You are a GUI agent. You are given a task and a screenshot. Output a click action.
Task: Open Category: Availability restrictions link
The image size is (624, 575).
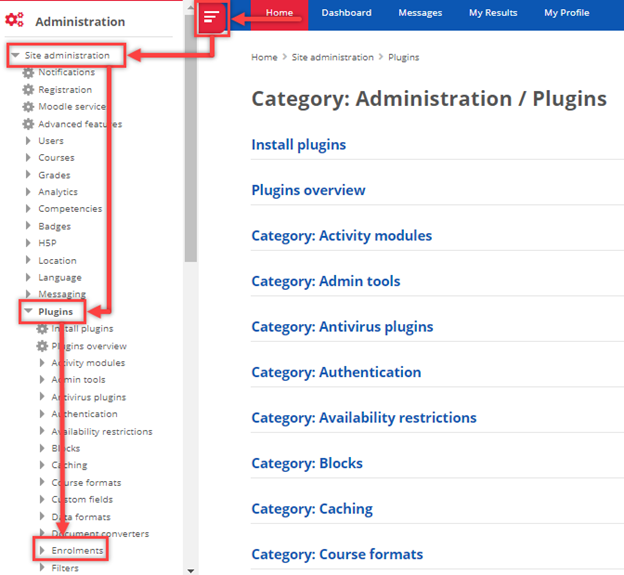pos(364,418)
